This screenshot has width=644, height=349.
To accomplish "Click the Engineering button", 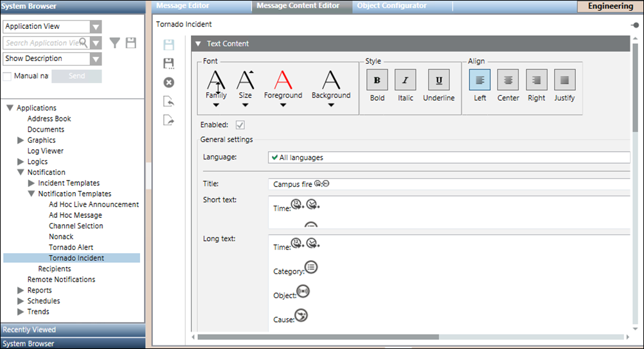I will point(609,6).
